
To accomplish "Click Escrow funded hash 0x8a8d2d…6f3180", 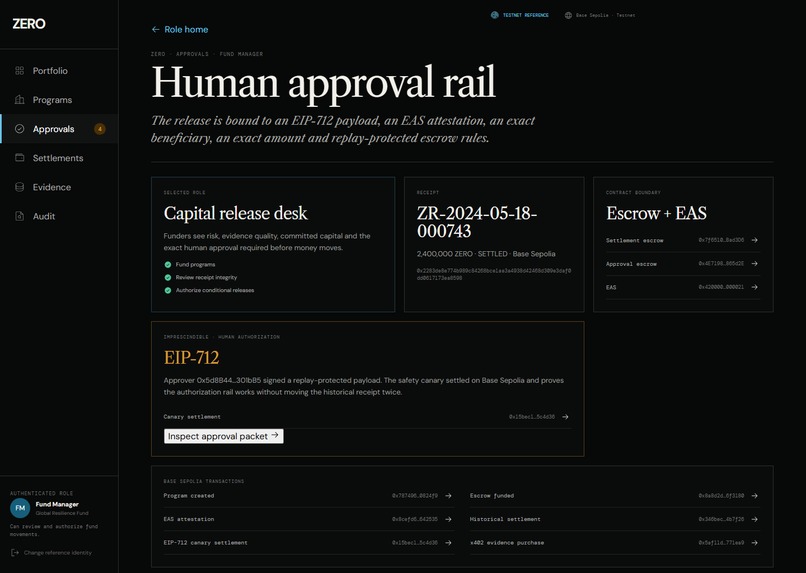I will pos(721,496).
